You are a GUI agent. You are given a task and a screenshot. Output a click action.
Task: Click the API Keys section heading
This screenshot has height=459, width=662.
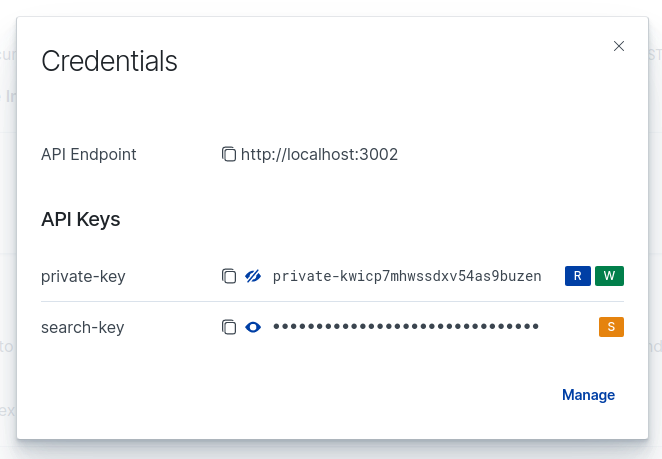point(81,219)
